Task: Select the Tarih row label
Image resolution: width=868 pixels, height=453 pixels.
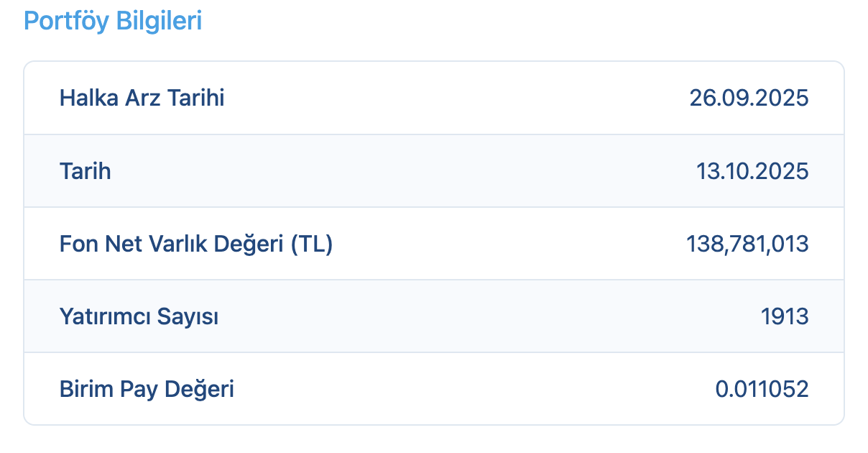Action: [85, 171]
